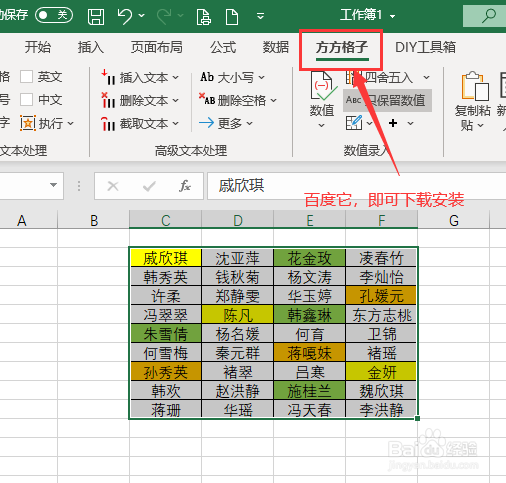The height and width of the screenshot is (483, 506).
Task: Open the DIY工具箱 tab
Action: click(425, 47)
